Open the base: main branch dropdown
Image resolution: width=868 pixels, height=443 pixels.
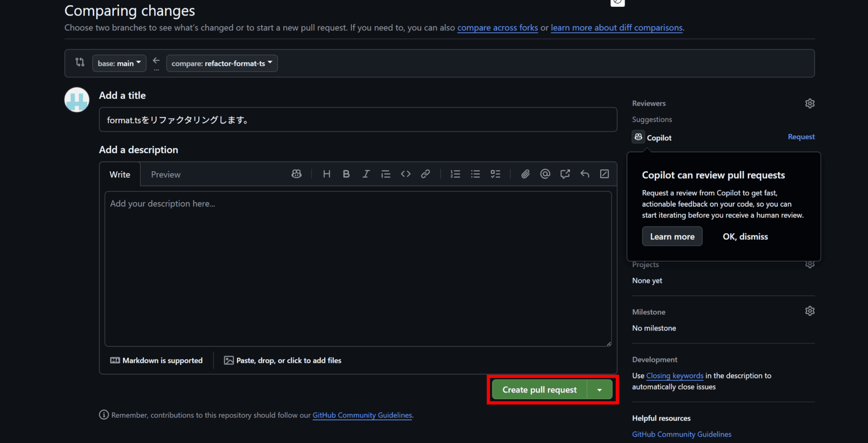click(119, 63)
